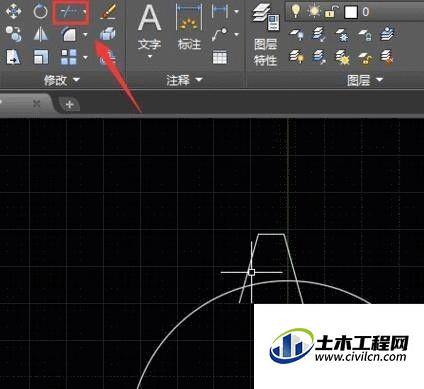Click the trapezoid's right slanted line

pos(293,269)
